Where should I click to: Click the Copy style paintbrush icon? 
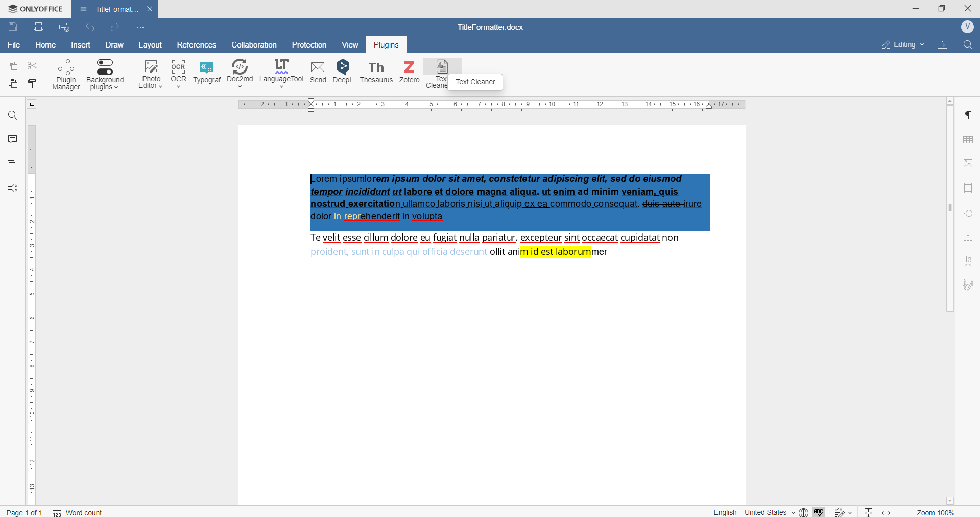pyautogui.click(x=32, y=83)
